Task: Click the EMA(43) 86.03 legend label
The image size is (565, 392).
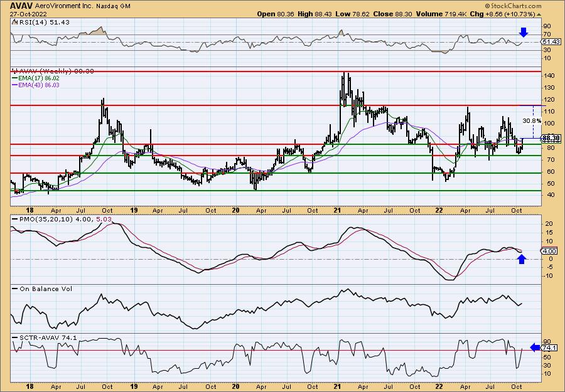Action: click(x=38, y=85)
